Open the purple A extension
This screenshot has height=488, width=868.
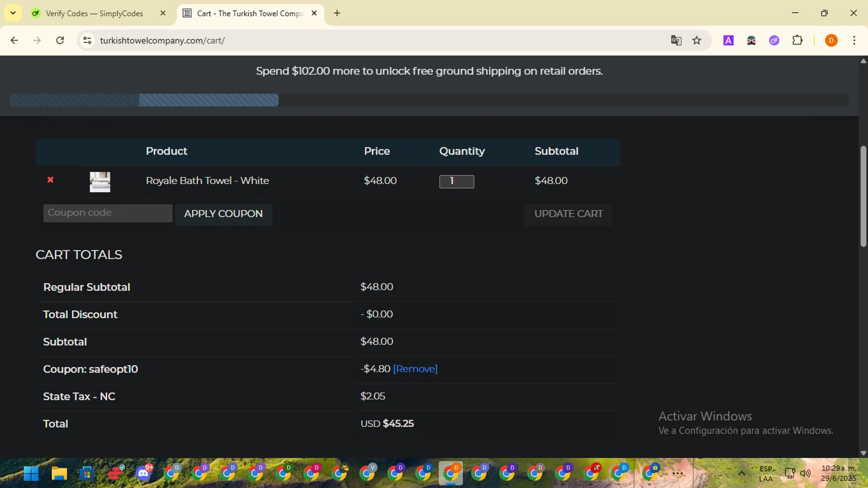pyautogui.click(x=729, y=41)
